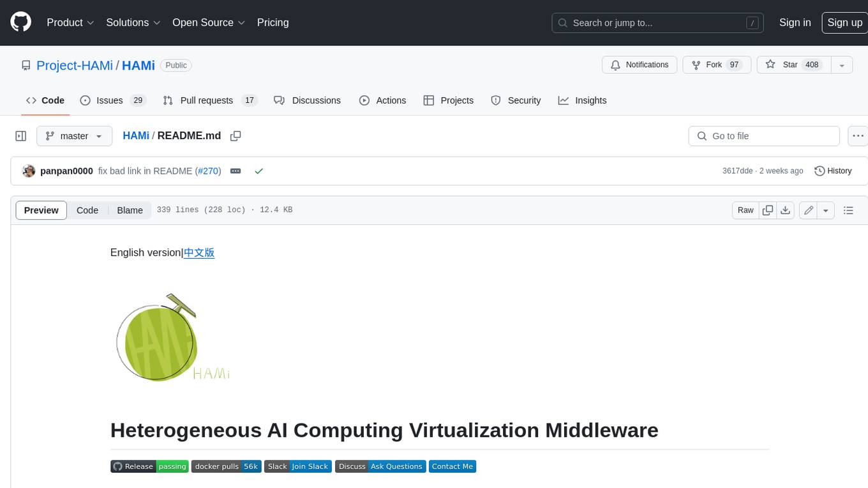The image size is (868, 488).
Task: Open the outline list icon
Action: tap(848, 210)
